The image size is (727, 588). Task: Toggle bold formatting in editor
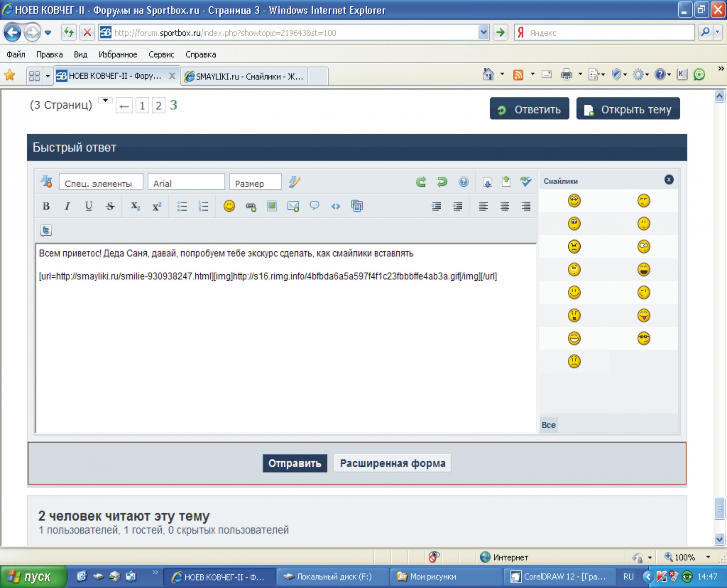[x=46, y=206]
